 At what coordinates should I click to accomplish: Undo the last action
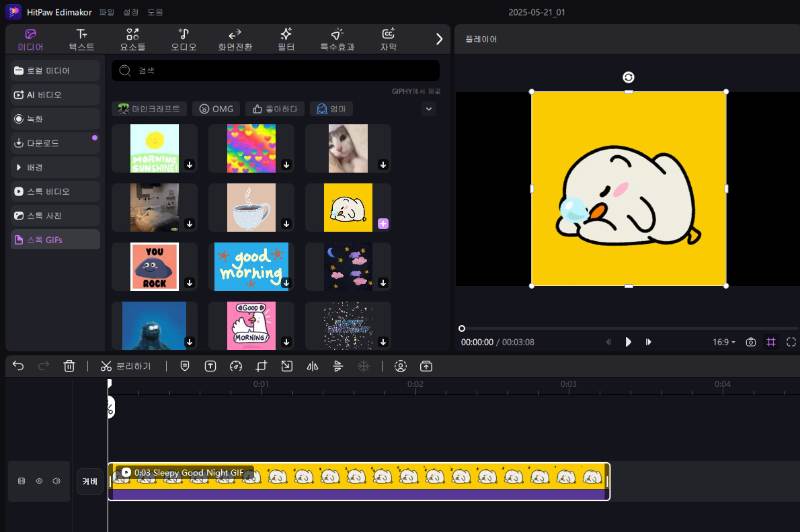click(x=18, y=366)
